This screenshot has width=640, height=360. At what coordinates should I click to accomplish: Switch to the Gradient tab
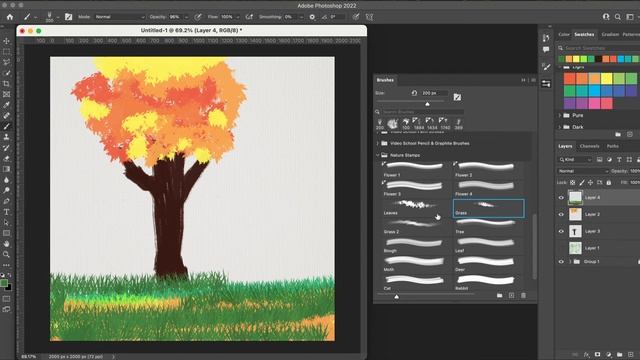(610, 34)
